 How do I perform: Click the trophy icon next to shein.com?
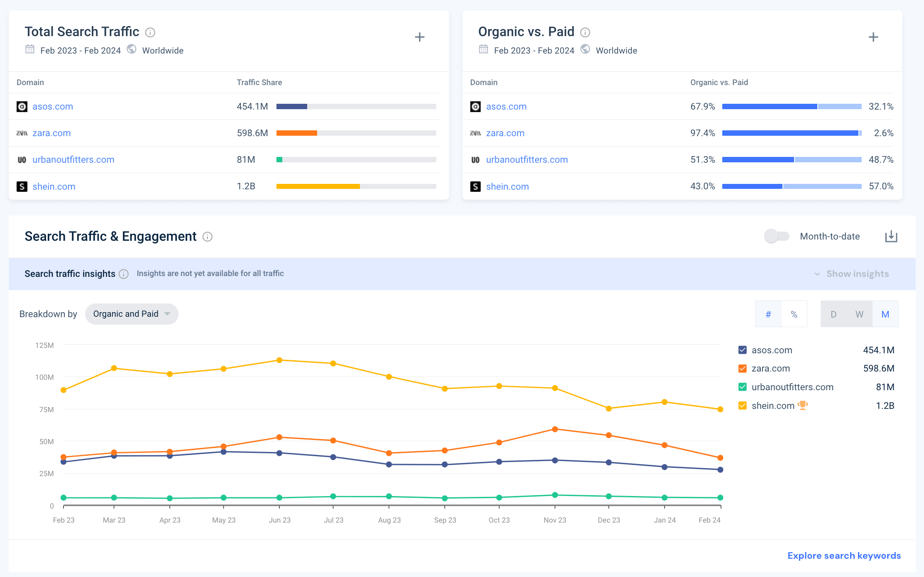803,406
